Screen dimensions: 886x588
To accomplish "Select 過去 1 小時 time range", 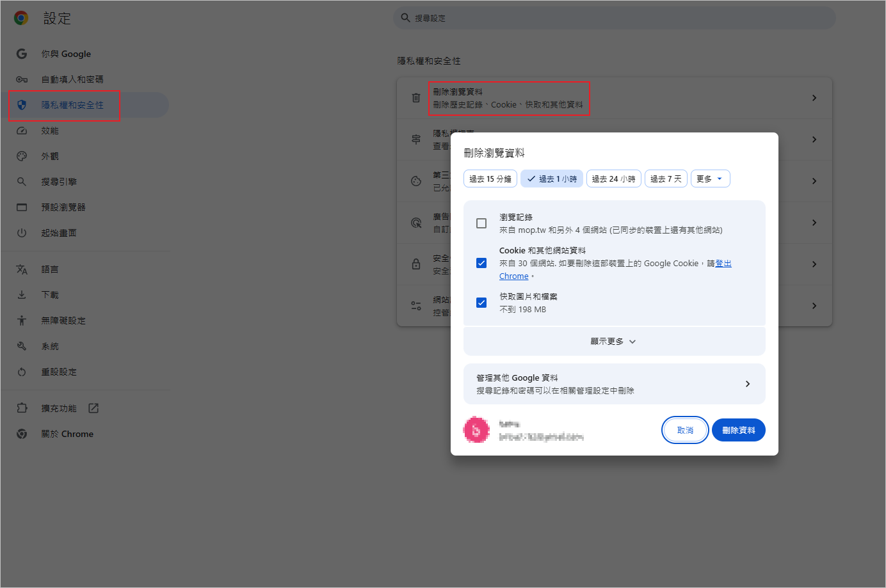I will [x=552, y=179].
